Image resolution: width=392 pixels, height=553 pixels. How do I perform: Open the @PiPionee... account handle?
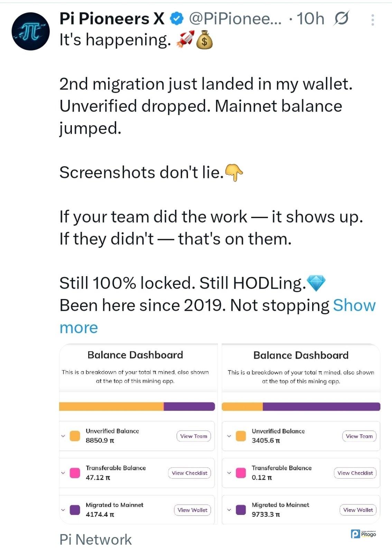(235, 19)
